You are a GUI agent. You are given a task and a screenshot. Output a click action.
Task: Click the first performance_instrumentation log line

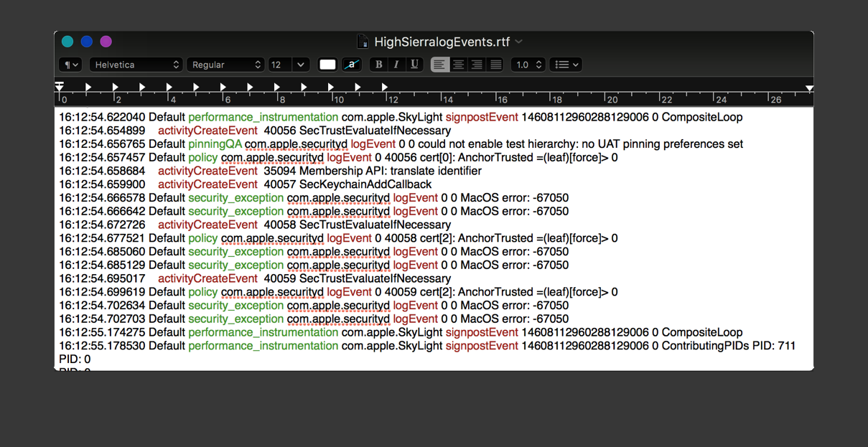click(263, 117)
